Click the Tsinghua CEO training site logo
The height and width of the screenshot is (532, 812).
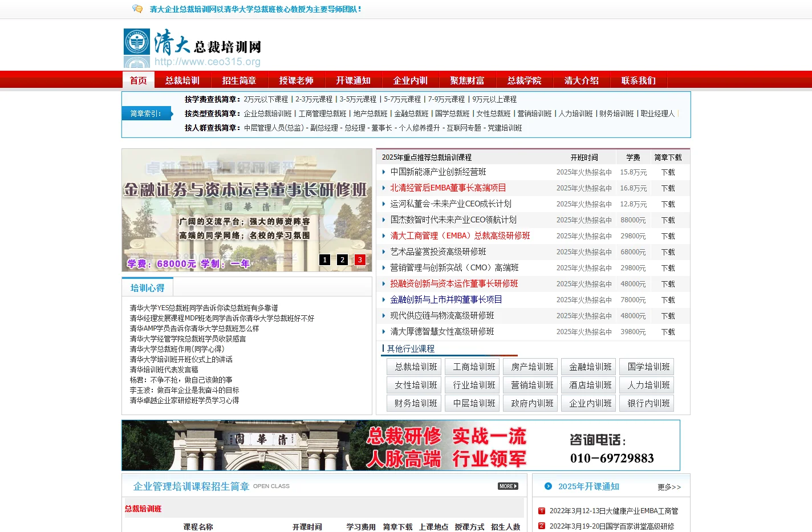click(x=193, y=48)
